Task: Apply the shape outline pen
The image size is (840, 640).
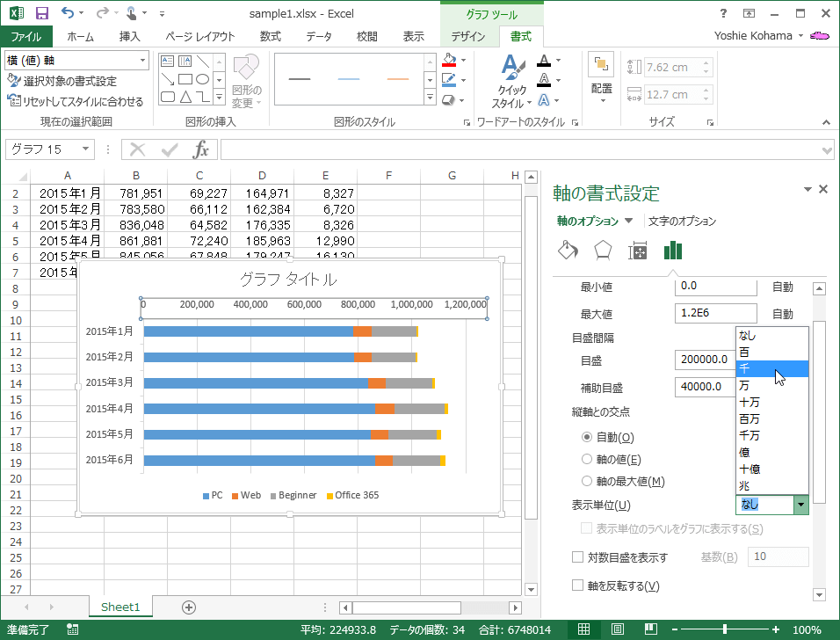Action: [x=449, y=80]
